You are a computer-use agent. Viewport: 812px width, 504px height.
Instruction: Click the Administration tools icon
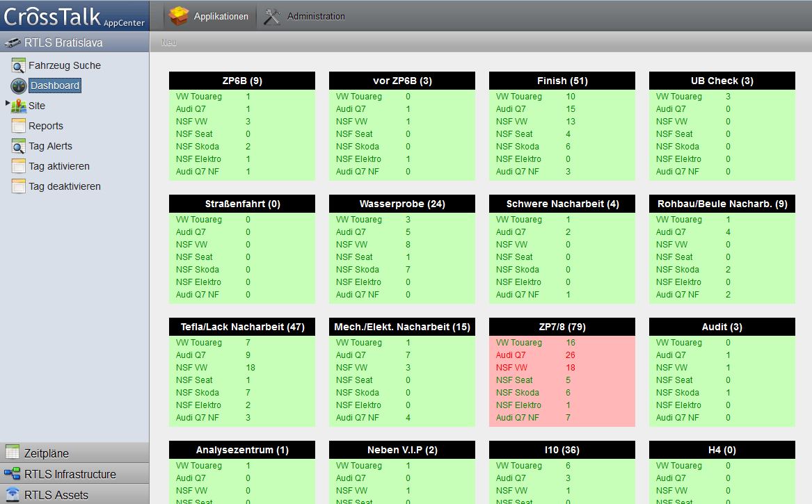[272, 17]
